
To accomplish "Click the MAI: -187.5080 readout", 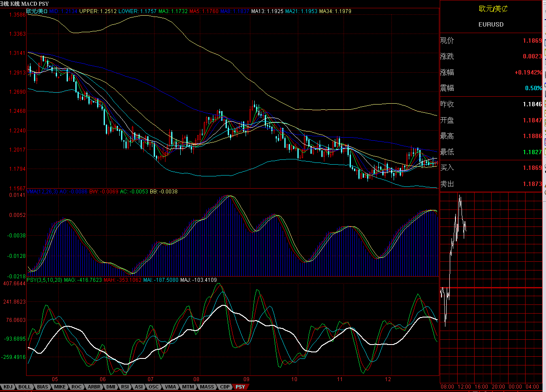I will click(161, 280).
